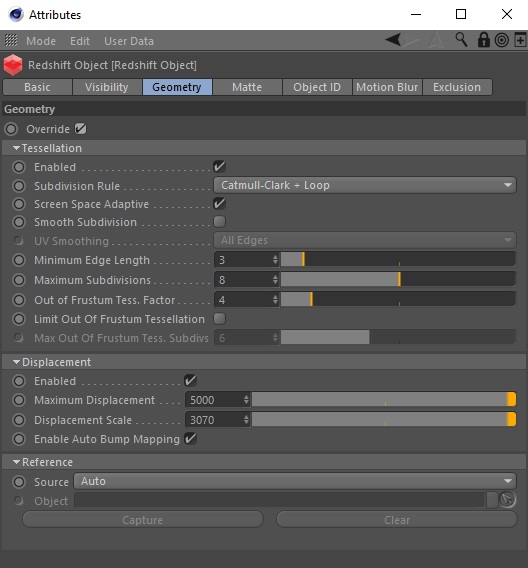The height and width of the screenshot is (568, 528).
Task: Click keyframe dot beside Tessellation Enabled
Action: (x=19, y=167)
